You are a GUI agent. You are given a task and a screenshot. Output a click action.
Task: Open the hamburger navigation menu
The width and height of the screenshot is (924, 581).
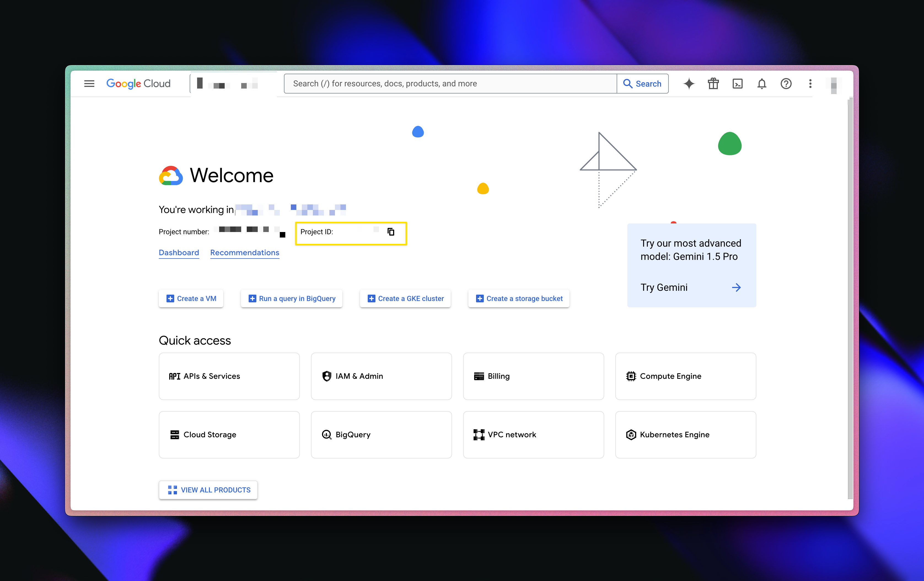89,83
